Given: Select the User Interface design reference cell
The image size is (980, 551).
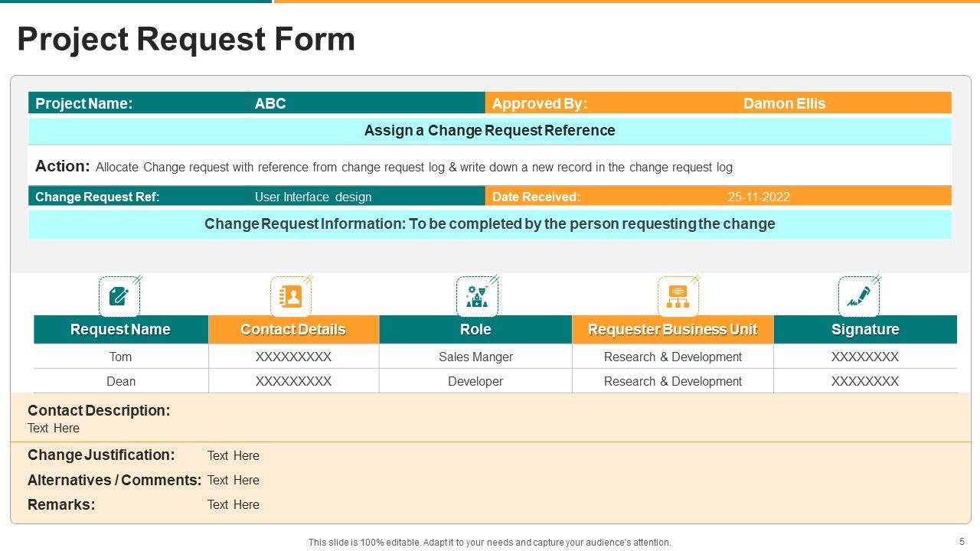Looking at the screenshot, I should 312,197.
